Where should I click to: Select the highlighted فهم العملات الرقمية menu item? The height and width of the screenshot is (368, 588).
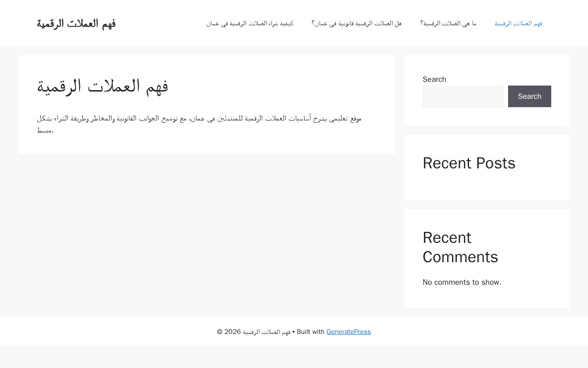(518, 23)
